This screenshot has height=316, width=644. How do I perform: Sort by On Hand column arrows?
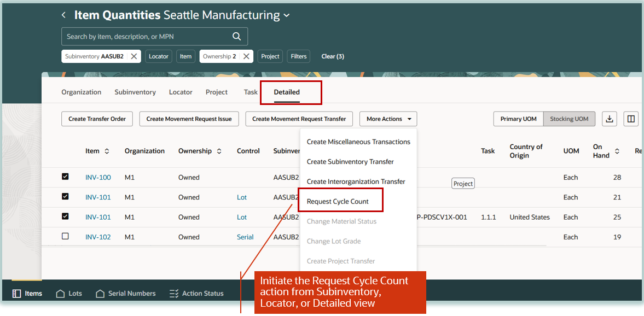tap(617, 151)
